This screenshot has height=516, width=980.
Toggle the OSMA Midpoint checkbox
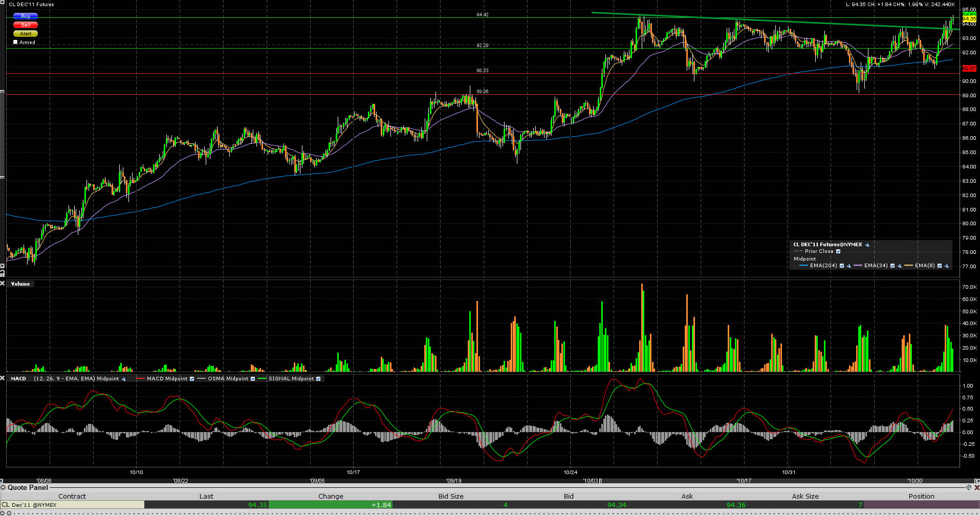[253, 379]
